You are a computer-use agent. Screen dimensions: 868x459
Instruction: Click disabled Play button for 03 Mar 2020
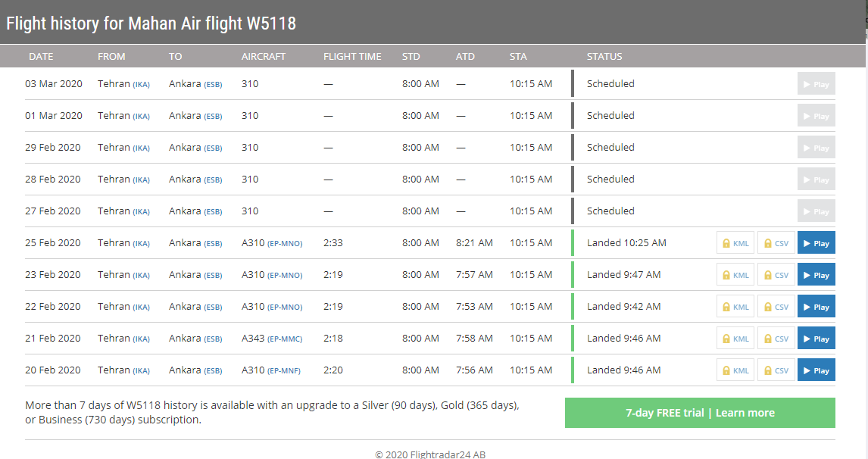(x=816, y=83)
